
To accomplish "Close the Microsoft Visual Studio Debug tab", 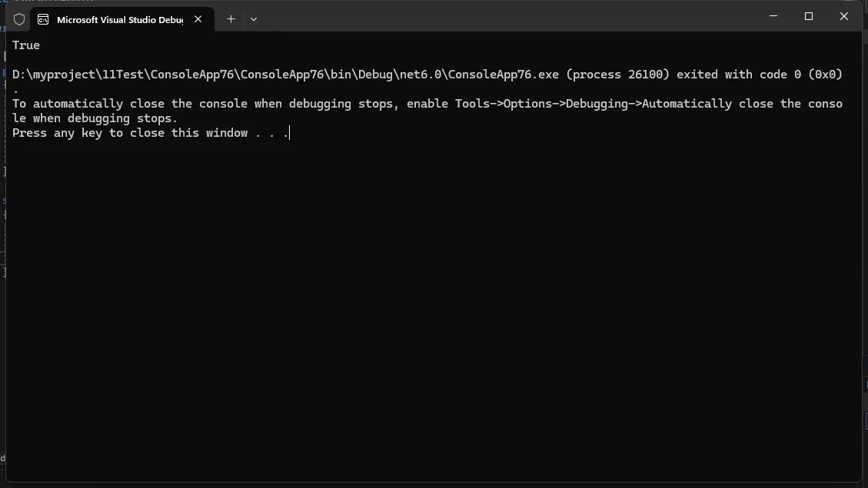I will (198, 19).
